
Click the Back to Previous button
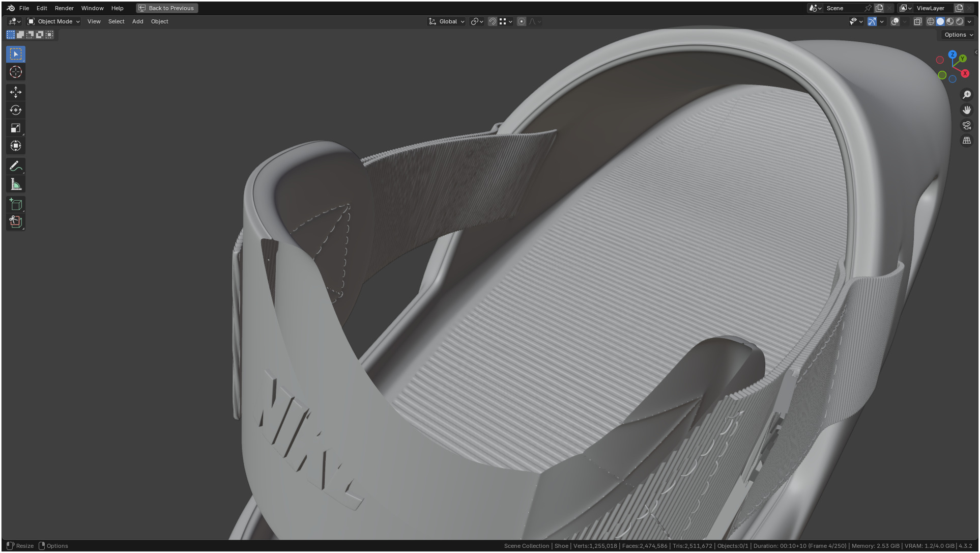[x=167, y=8]
